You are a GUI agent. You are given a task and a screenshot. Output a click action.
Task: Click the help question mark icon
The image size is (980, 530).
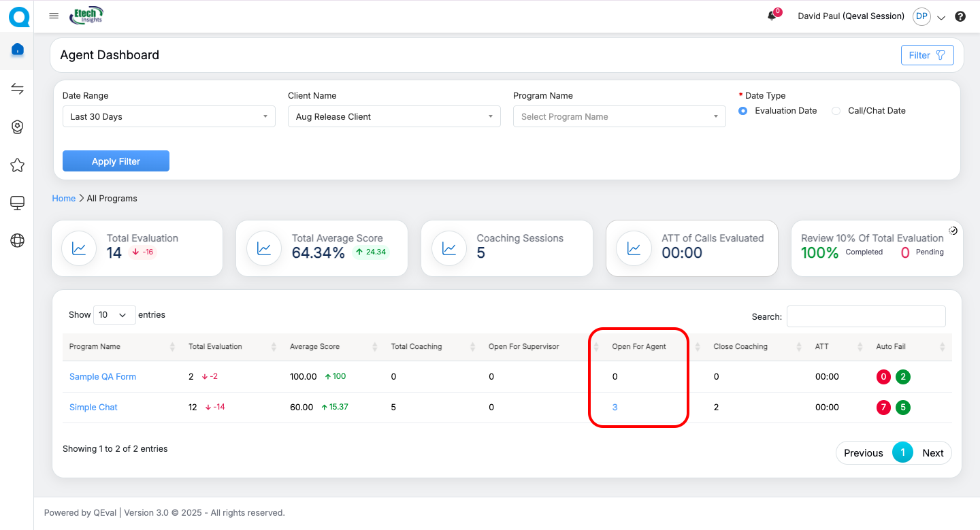click(x=960, y=17)
